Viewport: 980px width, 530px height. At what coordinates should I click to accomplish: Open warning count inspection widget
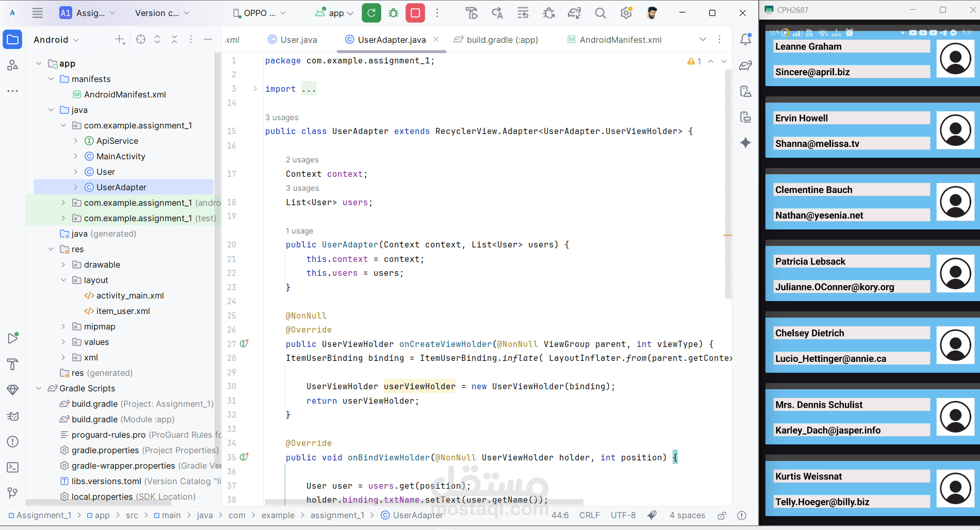tap(694, 61)
